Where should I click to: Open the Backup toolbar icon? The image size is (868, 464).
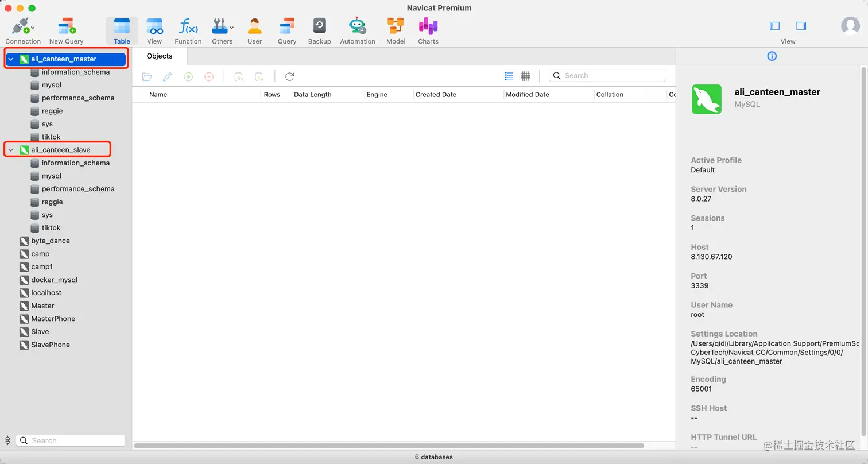point(320,26)
